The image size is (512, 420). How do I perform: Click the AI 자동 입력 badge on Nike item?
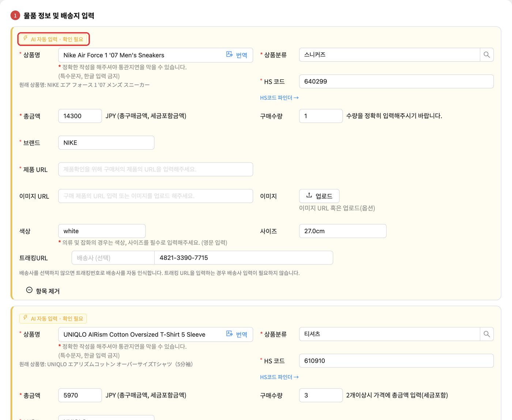[x=53, y=39]
